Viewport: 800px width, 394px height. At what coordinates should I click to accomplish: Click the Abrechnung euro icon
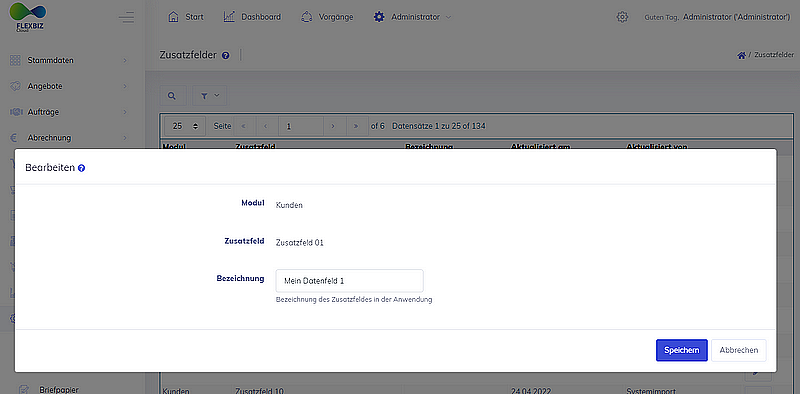[x=15, y=138]
